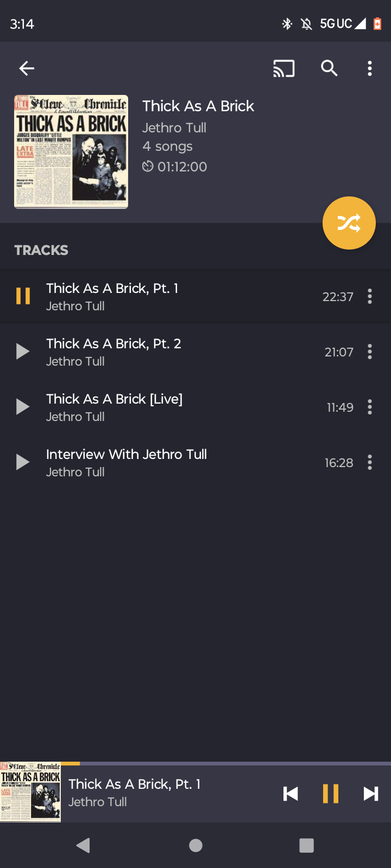Skip to next track in mini player

point(371,794)
